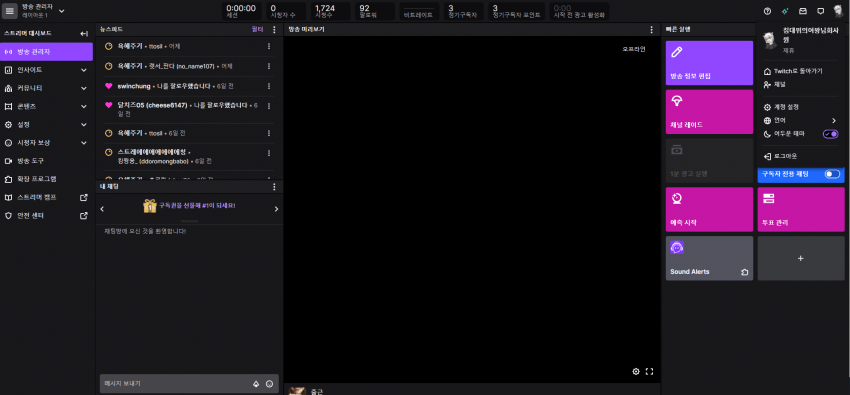Select 방송 관리자 in the sidebar
850x395 pixels.
pos(46,52)
